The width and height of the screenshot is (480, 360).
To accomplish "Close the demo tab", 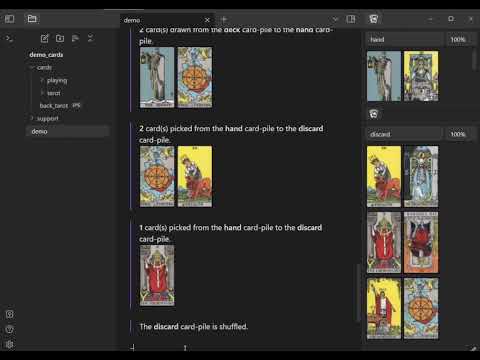I will pos(207,20).
